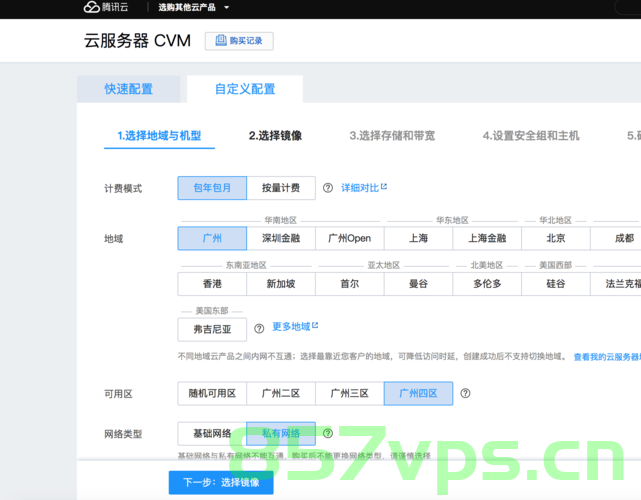The width and height of the screenshot is (641, 500).
Task: Go to step 4.设置安全组和主机
Action: tap(531, 136)
